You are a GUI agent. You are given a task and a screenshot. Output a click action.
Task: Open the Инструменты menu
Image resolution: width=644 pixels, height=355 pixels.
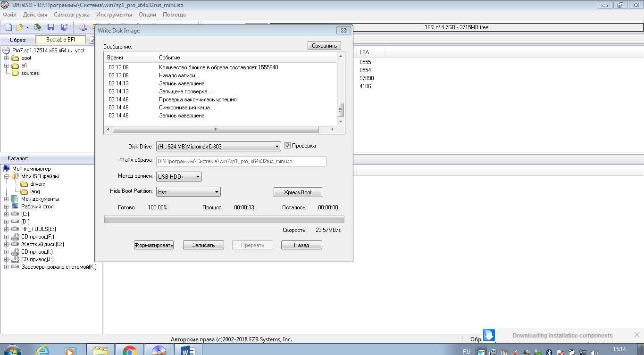pyautogui.click(x=114, y=15)
